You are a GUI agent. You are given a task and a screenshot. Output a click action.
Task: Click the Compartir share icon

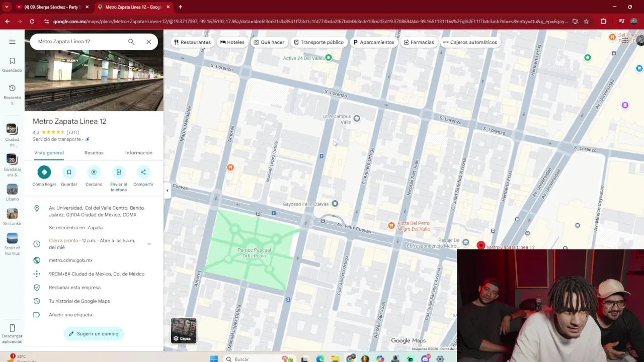click(x=143, y=172)
